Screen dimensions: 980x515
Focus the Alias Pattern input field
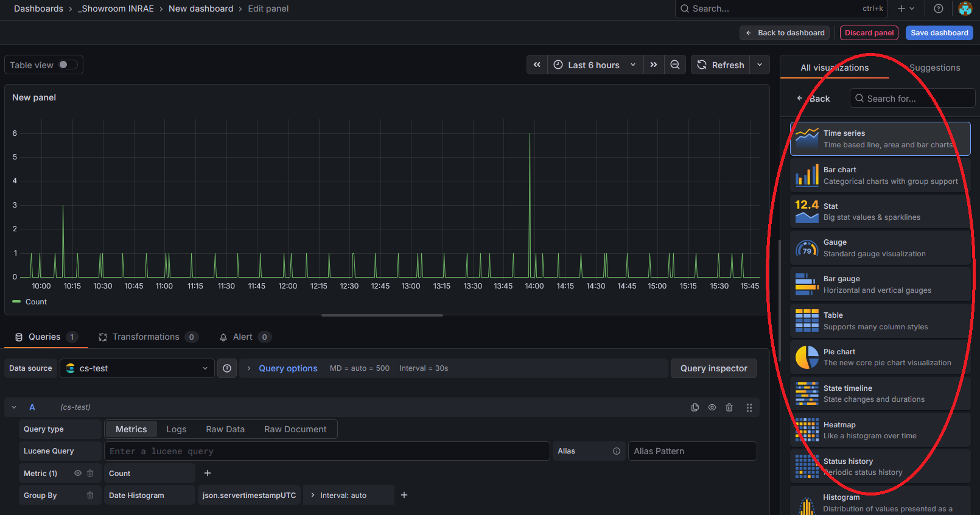(x=693, y=451)
